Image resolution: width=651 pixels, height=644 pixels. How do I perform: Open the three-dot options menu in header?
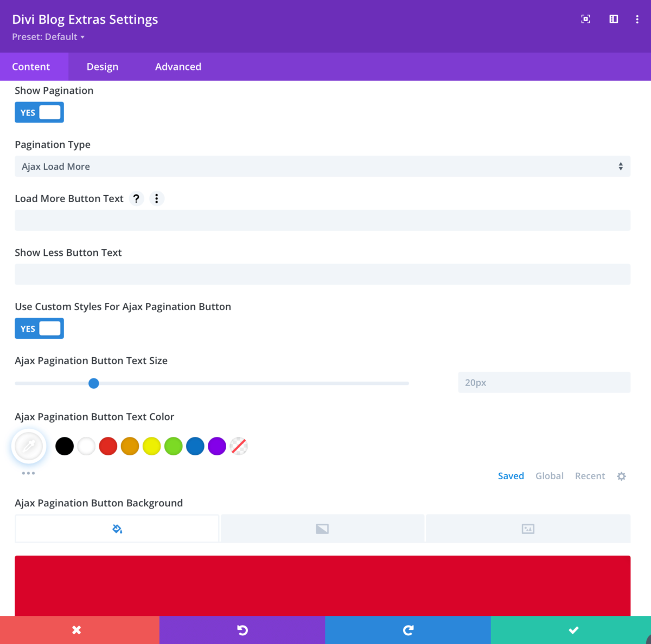637,19
